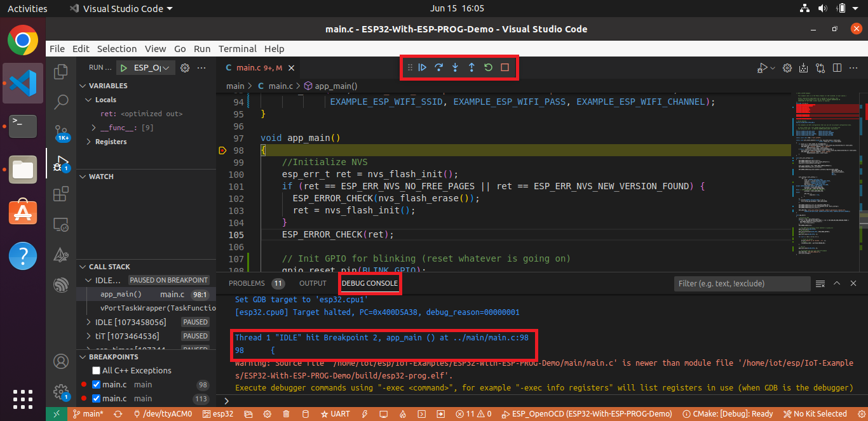Open launch.json via gear beside ESP_OpenOCD
This screenshot has height=421, width=868.
(x=185, y=67)
